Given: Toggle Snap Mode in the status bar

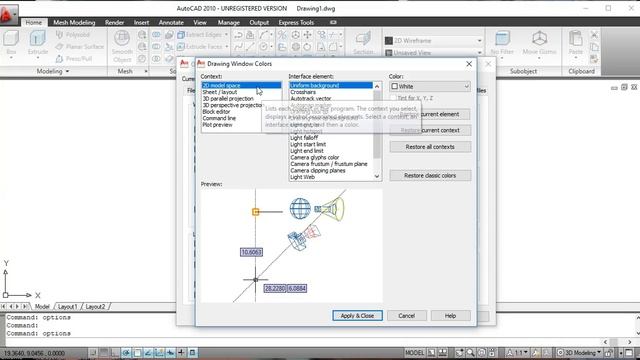Looking at the screenshot, I should click(93, 353).
